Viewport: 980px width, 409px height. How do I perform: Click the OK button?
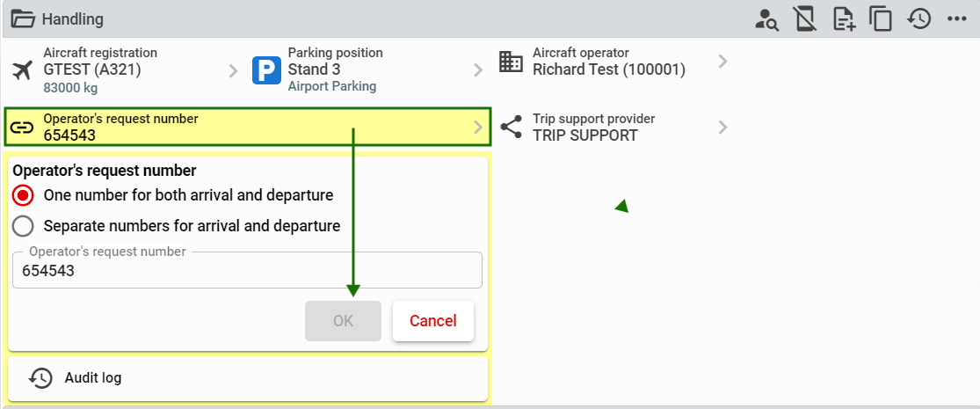(343, 321)
